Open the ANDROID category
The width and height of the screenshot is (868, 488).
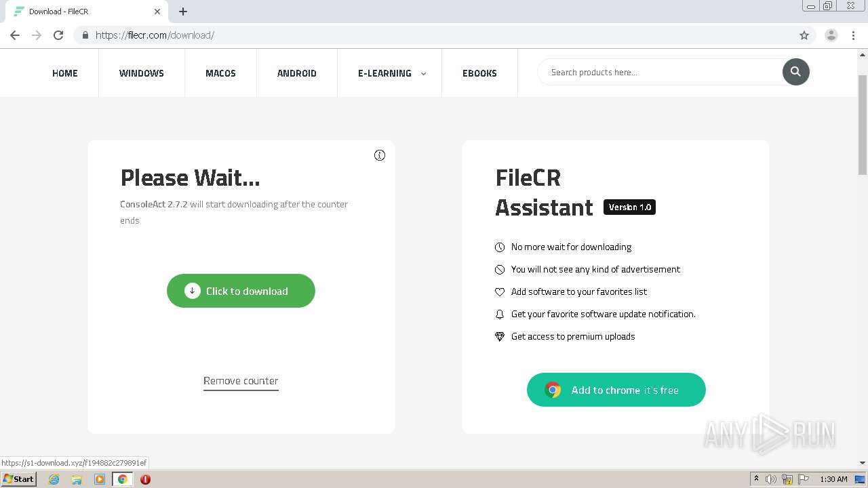[297, 73]
